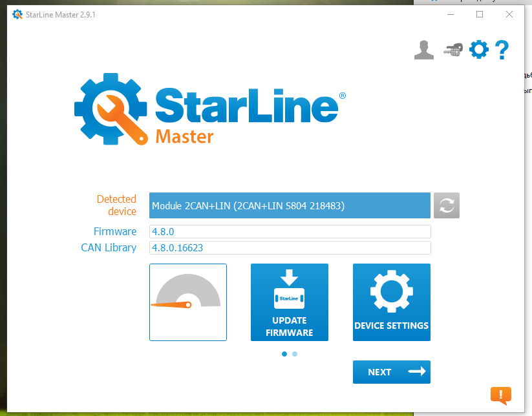Click the StarLine Master logo

pos(210,109)
